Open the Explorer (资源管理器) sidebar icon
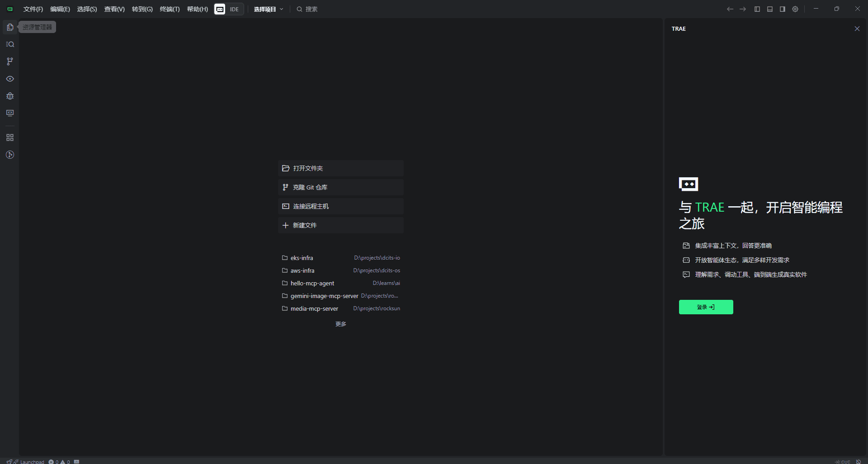The image size is (868, 464). 10,27
